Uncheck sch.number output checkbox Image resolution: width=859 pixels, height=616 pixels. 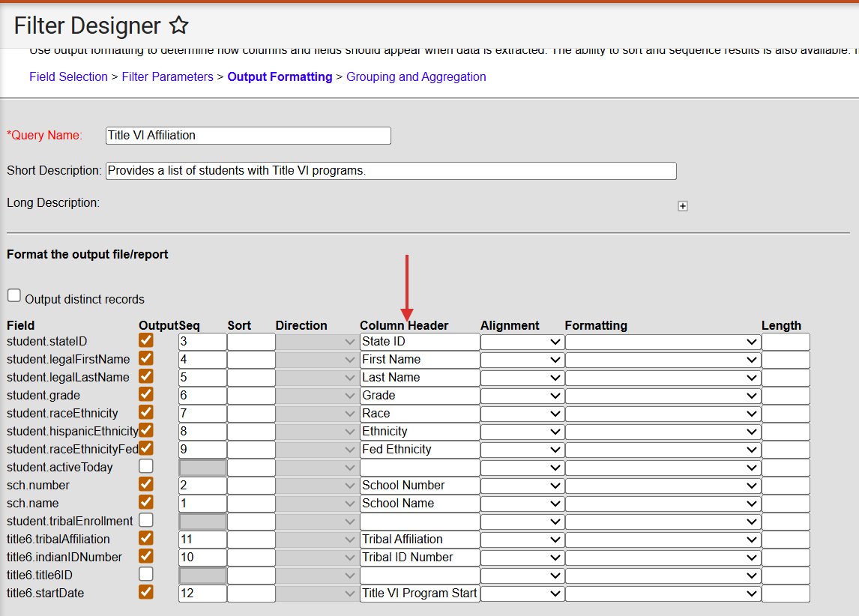tap(145, 484)
